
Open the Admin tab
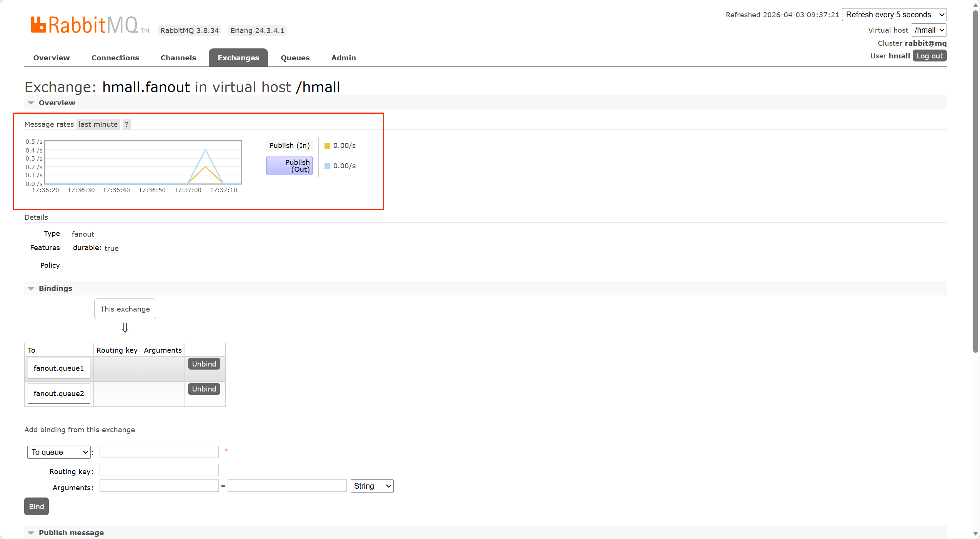tap(343, 58)
